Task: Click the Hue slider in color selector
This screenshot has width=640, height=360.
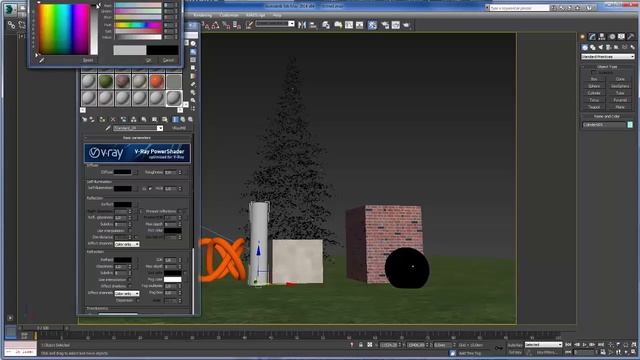Action: tap(138, 25)
